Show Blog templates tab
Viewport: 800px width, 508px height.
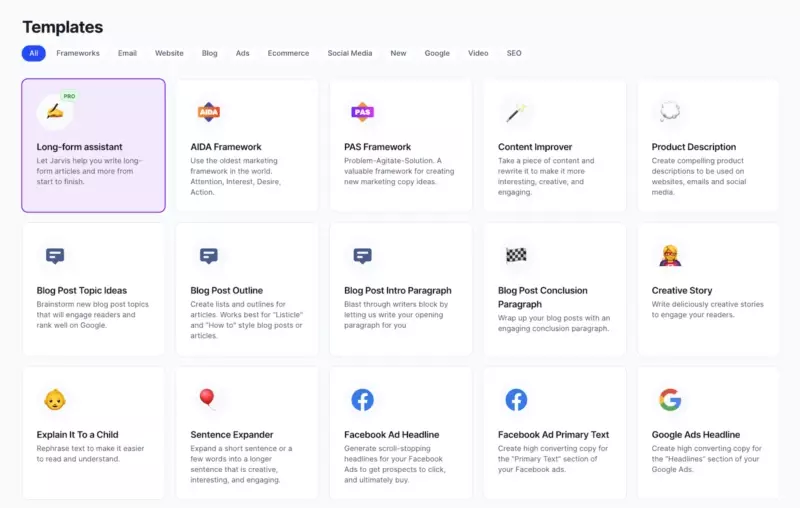pyautogui.click(x=209, y=53)
